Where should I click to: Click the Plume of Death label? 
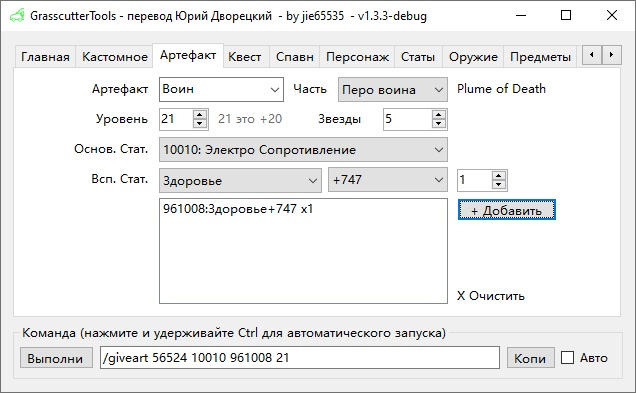(501, 89)
